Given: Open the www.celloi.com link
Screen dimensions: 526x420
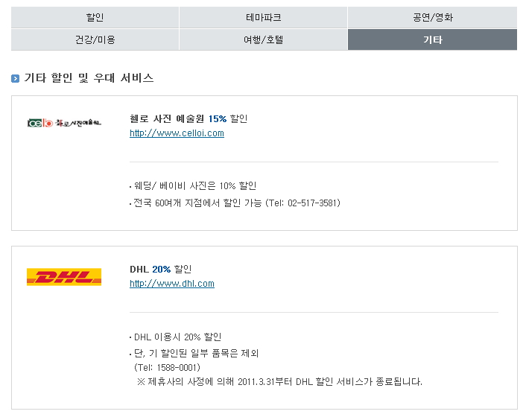Looking at the screenshot, I should (177, 133).
